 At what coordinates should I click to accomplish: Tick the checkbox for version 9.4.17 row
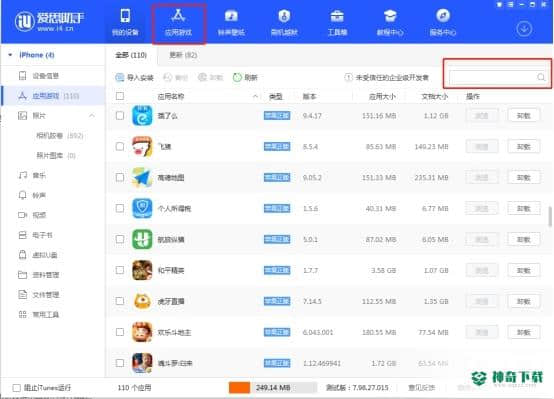point(120,116)
